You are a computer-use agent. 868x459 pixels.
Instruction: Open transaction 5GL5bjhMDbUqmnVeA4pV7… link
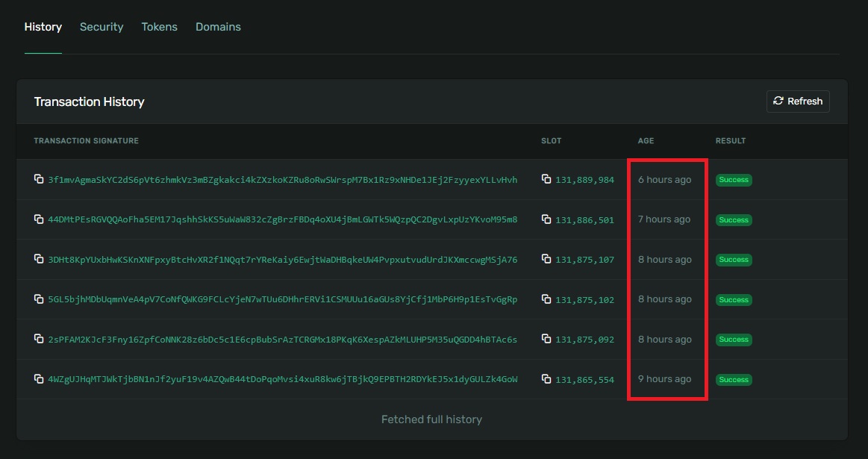coord(283,299)
